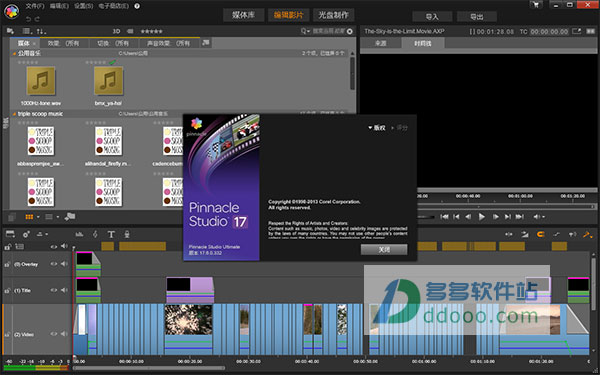
Task: Click the help question mark icon
Action: pos(137,6)
